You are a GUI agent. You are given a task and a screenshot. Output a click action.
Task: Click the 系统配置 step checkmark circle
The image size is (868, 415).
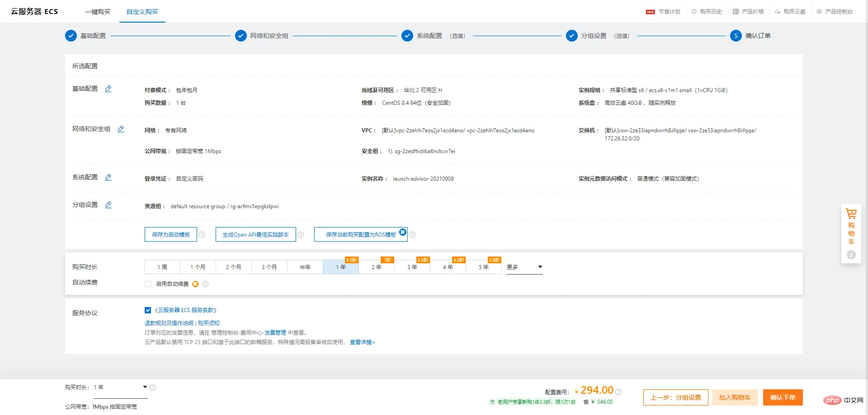coord(407,36)
